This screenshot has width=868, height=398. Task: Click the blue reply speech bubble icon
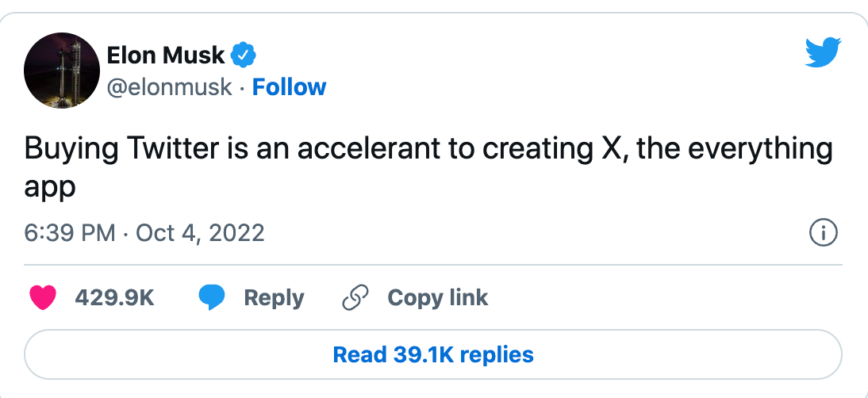coord(211,298)
